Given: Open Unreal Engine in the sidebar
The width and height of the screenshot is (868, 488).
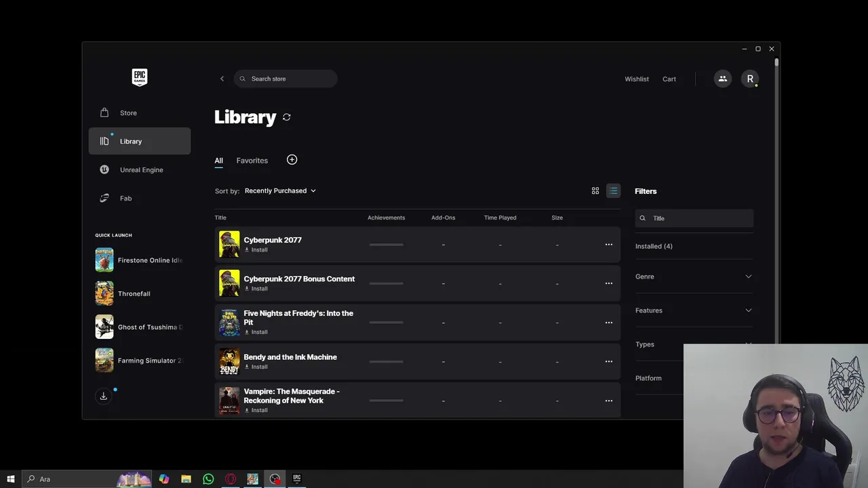Looking at the screenshot, I should coord(140,169).
